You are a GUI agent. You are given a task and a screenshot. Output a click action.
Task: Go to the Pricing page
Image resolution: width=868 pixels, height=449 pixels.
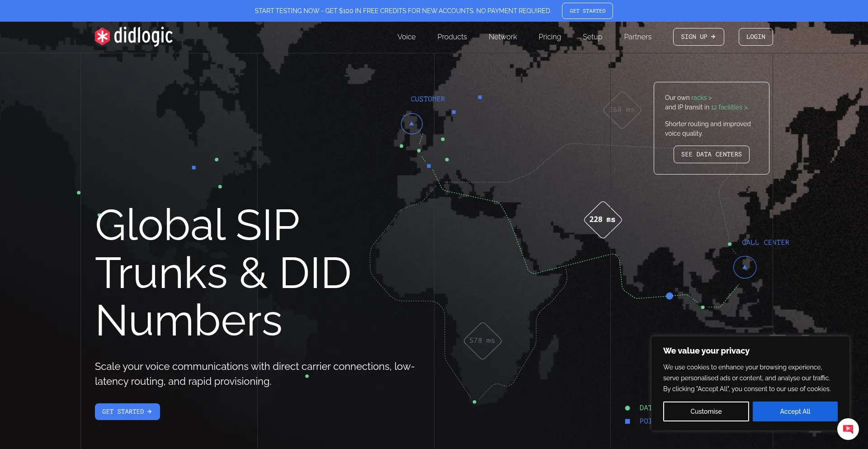pos(549,37)
